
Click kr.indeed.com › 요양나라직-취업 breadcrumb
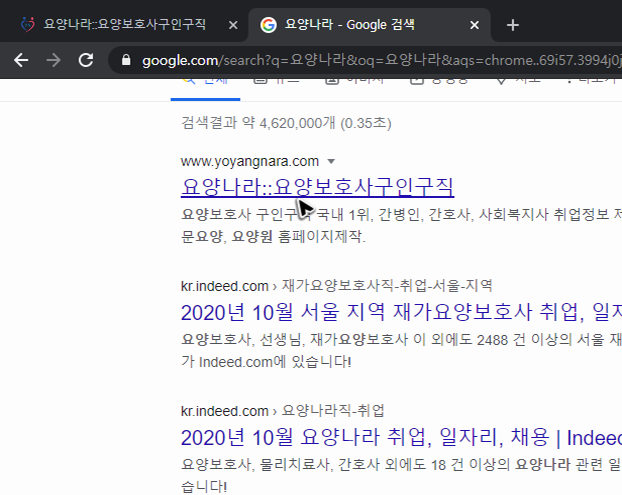[282, 411]
